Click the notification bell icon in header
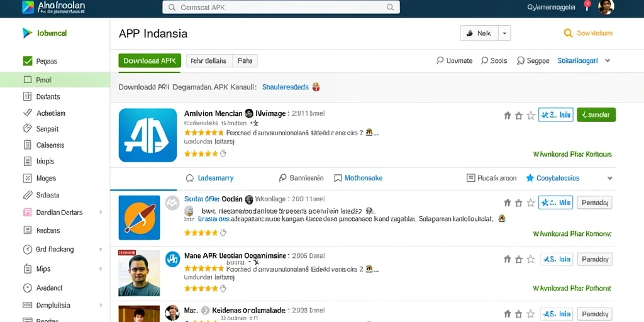The image size is (644, 322). click(x=587, y=5)
